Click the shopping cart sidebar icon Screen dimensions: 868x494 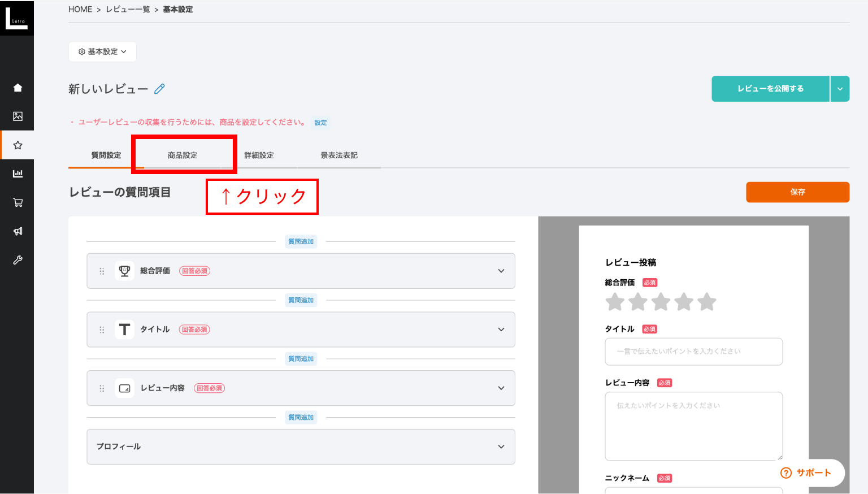(18, 202)
